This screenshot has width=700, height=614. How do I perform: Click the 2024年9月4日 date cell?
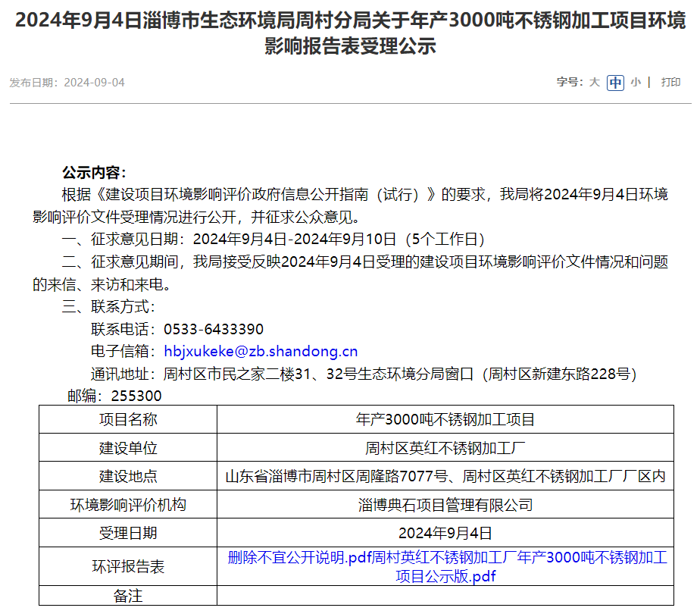coord(445,533)
